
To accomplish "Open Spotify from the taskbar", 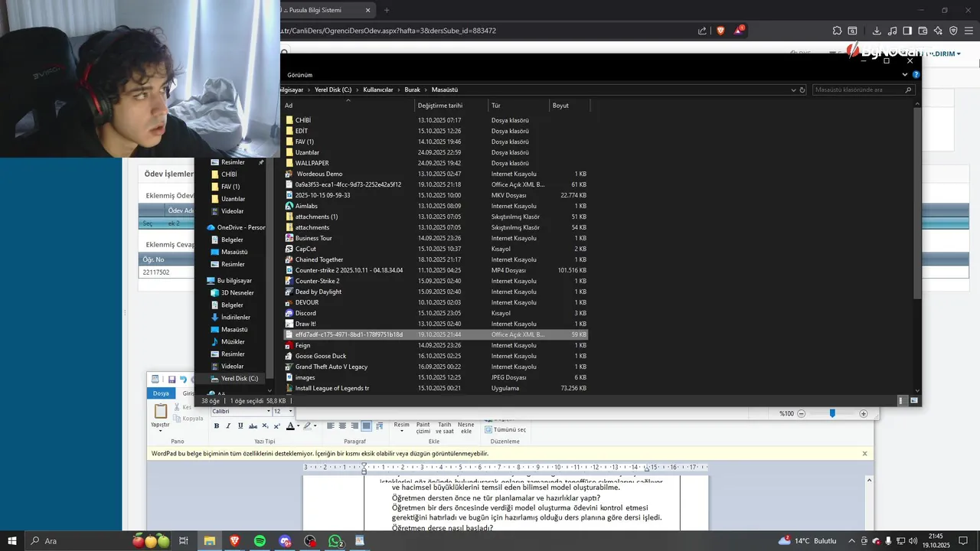I will coord(260,541).
